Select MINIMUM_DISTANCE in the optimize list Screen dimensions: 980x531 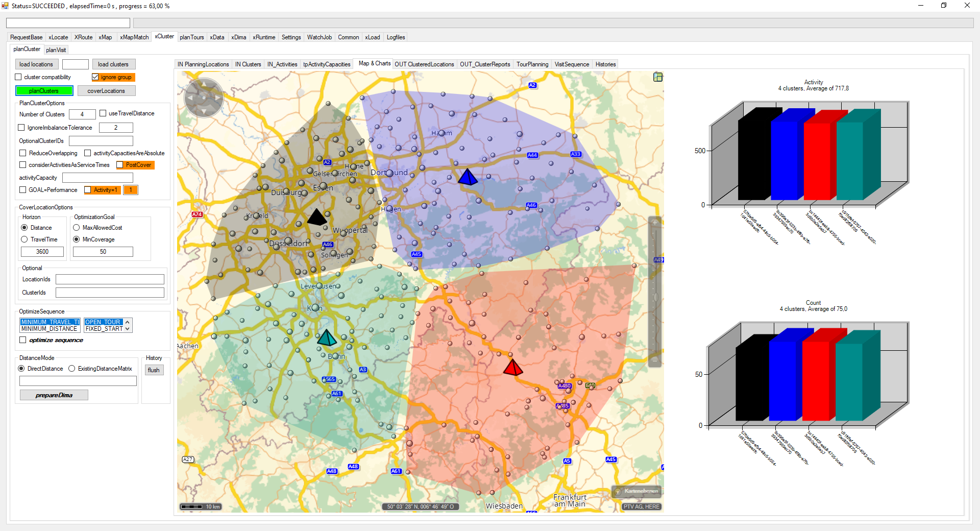click(x=49, y=329)
